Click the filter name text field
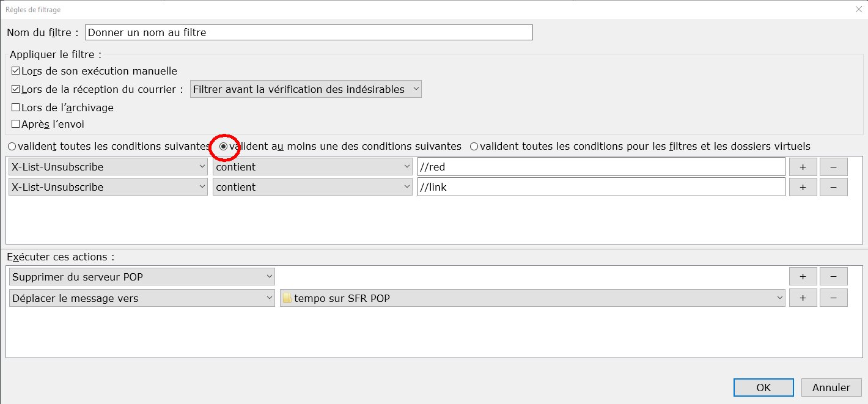 309,32
